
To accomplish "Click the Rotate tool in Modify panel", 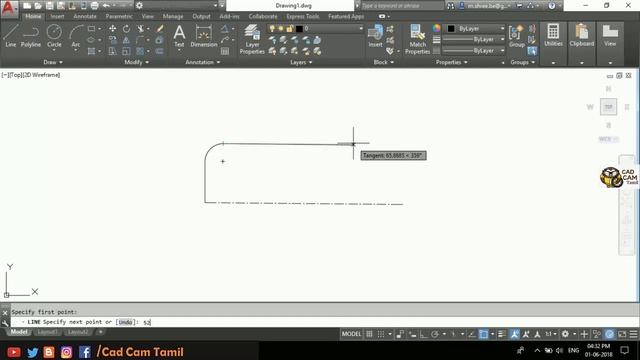I will click(127, 29).
